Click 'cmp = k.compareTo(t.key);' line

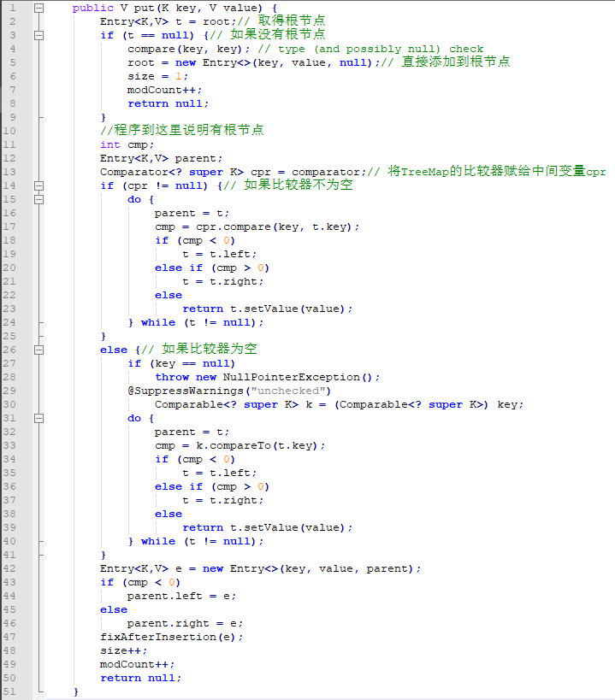239,445
